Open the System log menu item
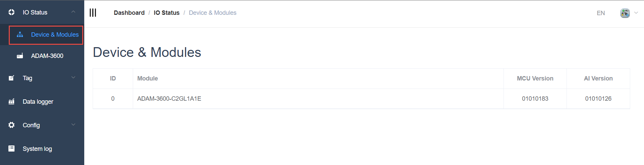 [x=37, y=149]
